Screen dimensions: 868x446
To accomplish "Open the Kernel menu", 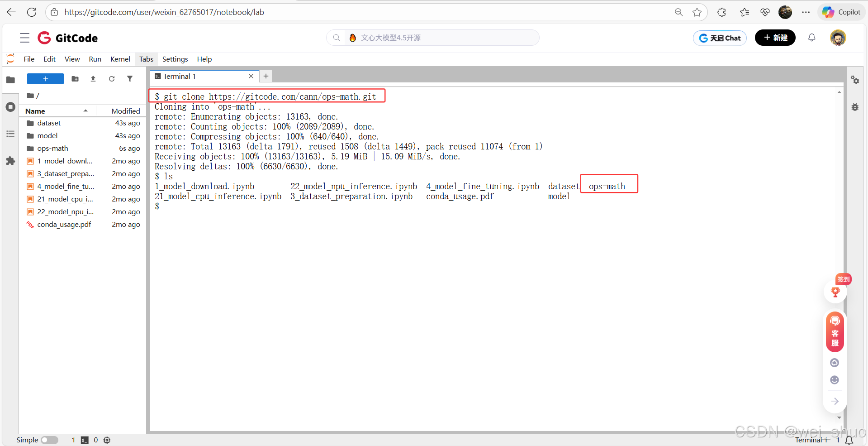I will click(120, 59).
